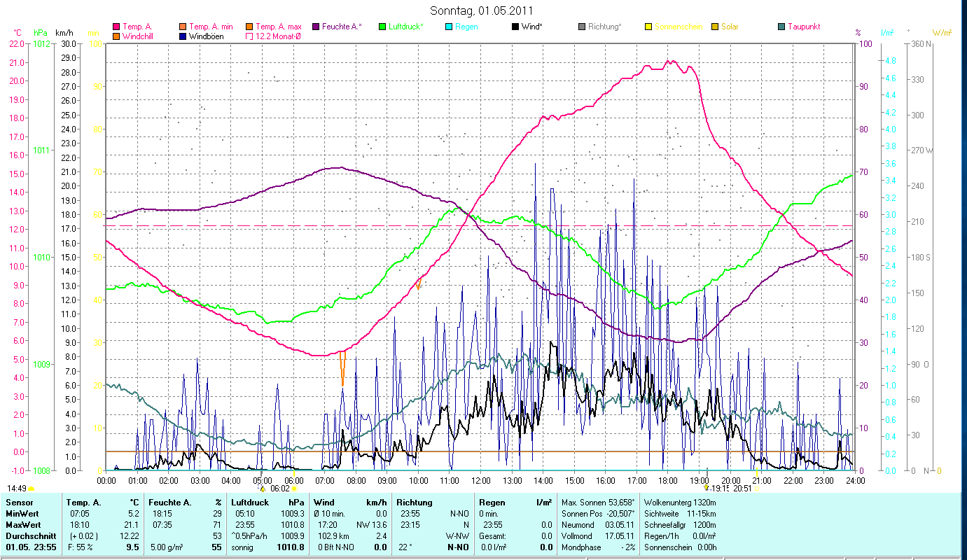This screenshot has height=560, width=967.
Task: Click the yellow Sonnenschein legend square
Action: click(648, 27)
